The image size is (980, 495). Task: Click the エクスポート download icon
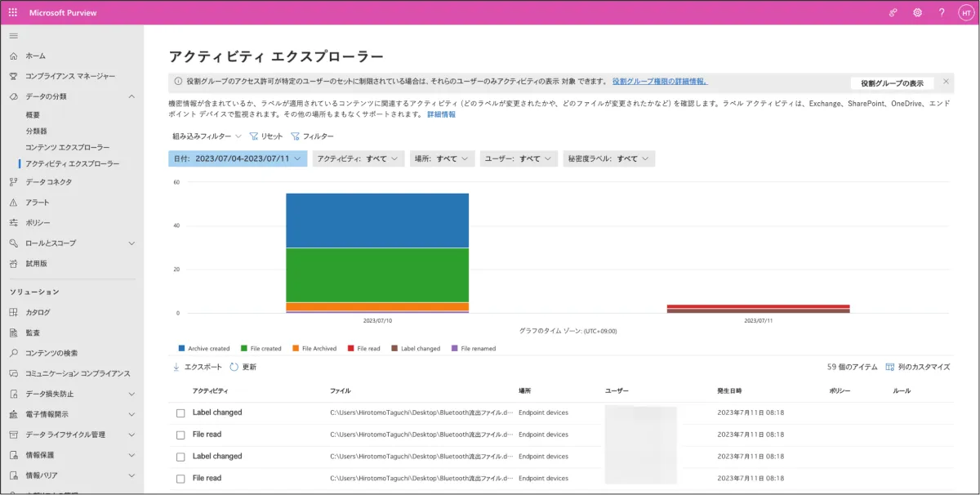pos(176,368)
